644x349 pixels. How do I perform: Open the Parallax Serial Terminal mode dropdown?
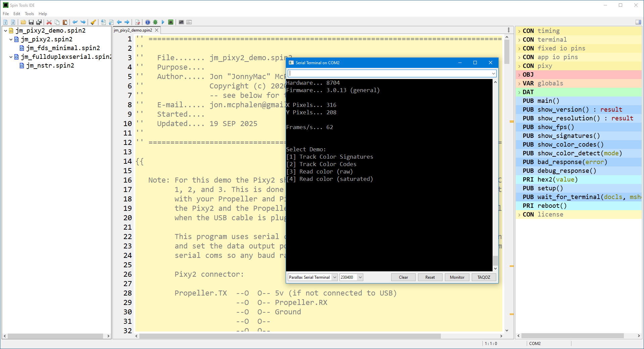point(334,277)
